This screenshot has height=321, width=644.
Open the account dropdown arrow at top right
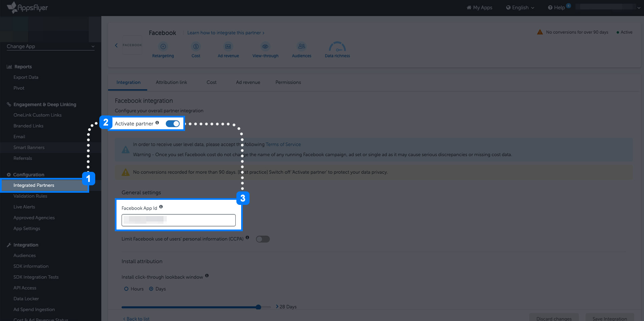coord(639,8)
